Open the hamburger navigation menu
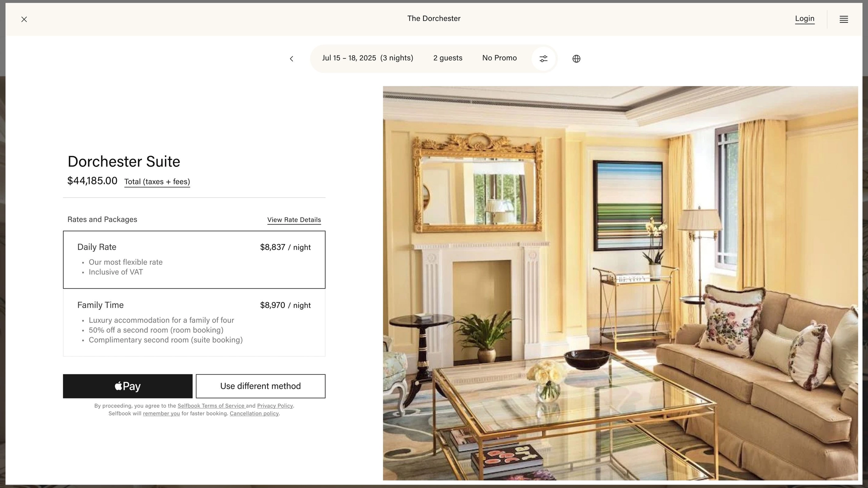 point(844,19)
